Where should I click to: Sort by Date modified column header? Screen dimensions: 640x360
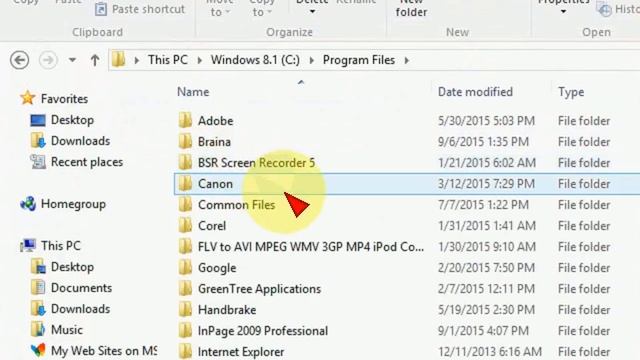(x=475, y=92)
